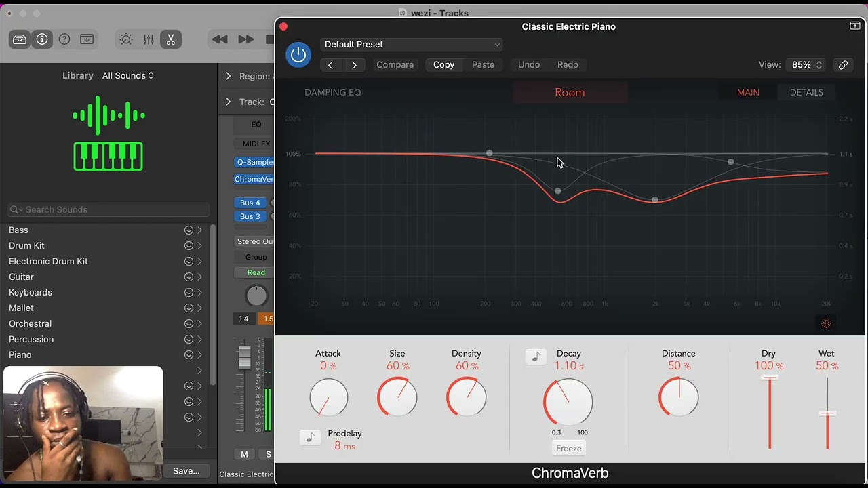Click the Toolbar display button with down arrow
The image size is (868, 488).
click(87, 39)
